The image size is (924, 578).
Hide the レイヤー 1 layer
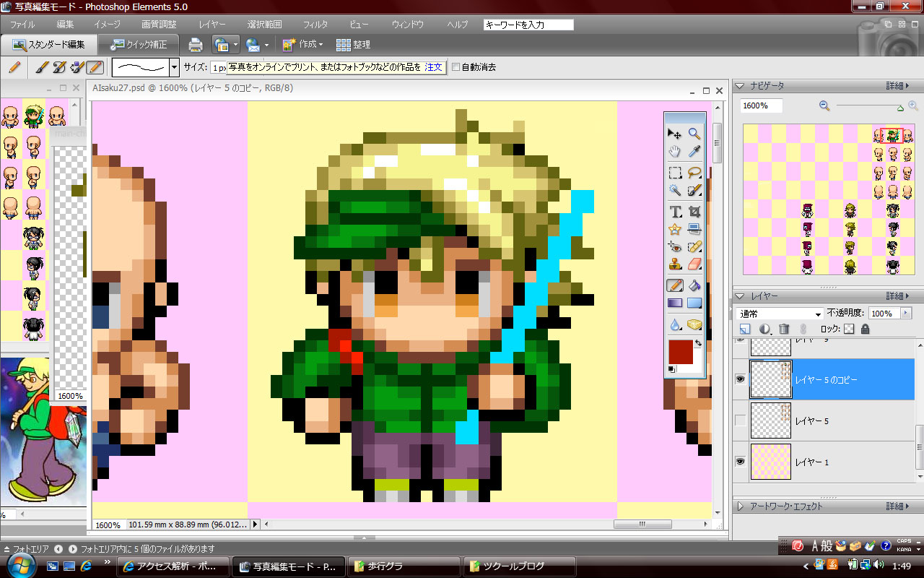pyautogui.click(x=740, y=462)
